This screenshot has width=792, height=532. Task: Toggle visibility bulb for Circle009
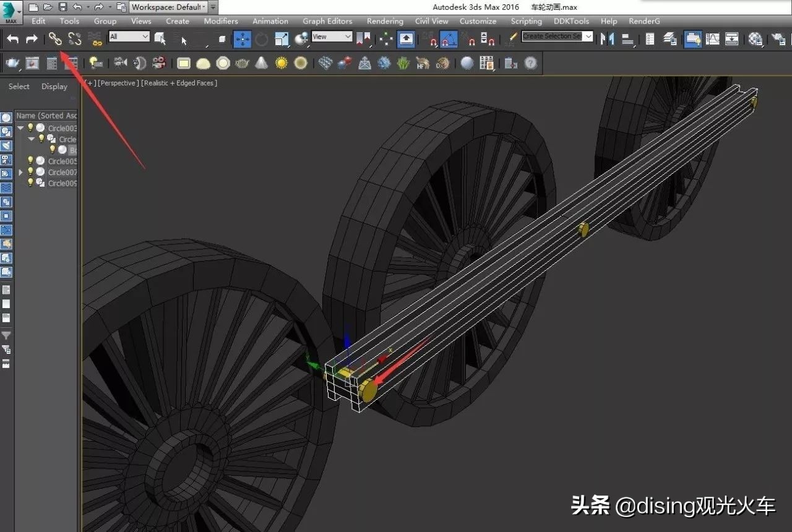[x=30, y=182]
